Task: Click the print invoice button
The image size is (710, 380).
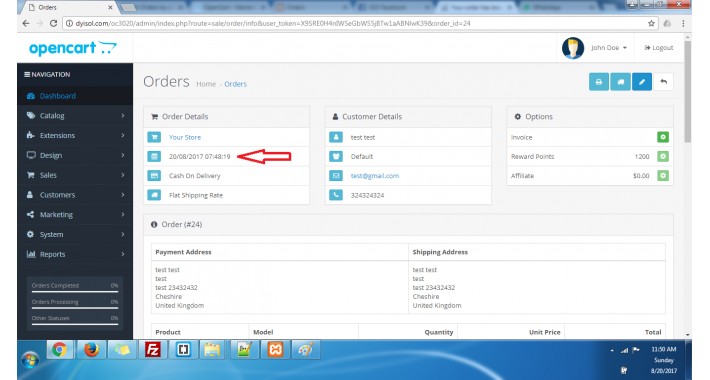Action: tap(599, 82)
